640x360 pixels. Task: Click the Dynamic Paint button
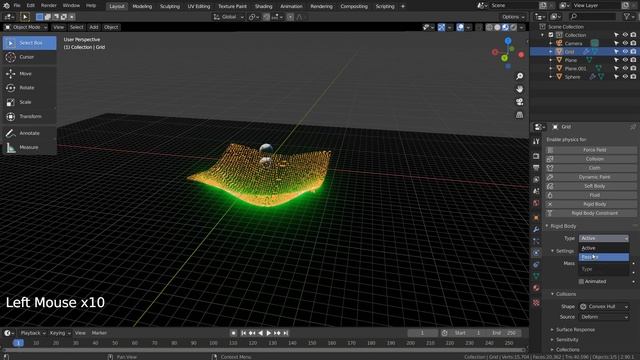(591, 177)
